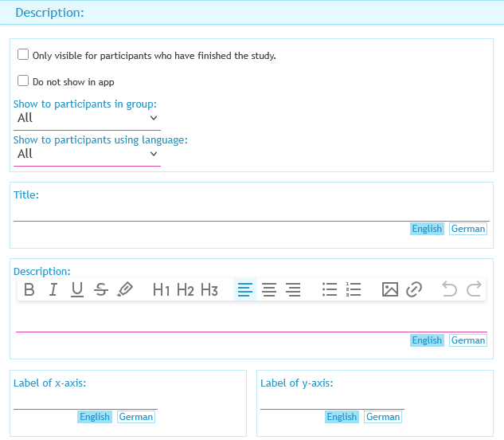Click the underline formatting icon
Image resolution: width=504 pixels, height=440 pixels.
77,290
